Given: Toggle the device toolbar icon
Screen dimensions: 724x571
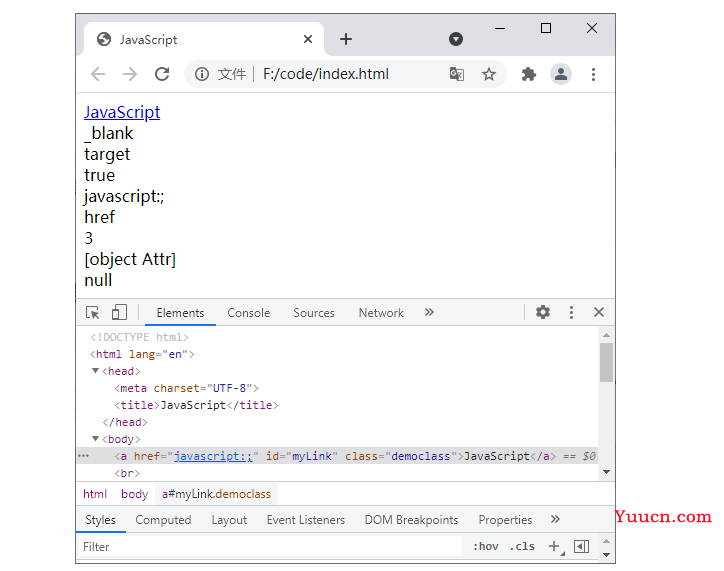Looking at the screenshot, I should (x=119, y=313).
